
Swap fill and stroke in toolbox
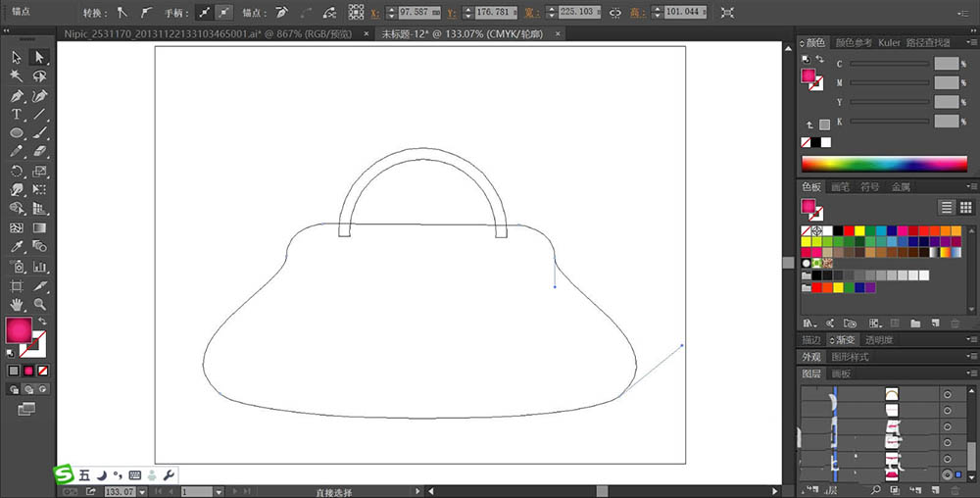pyautogui.click(x=42, y=322)
